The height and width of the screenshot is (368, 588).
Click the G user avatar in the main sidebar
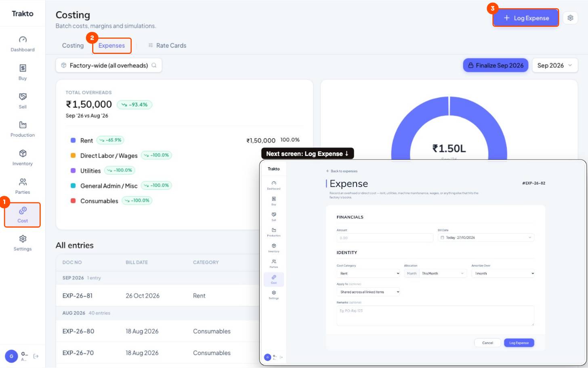(x=11, y=356)
